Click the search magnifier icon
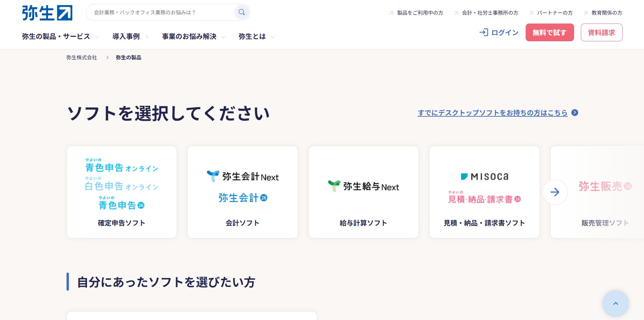The height and width of the screenshot is (320, 644). click(241, 12)
